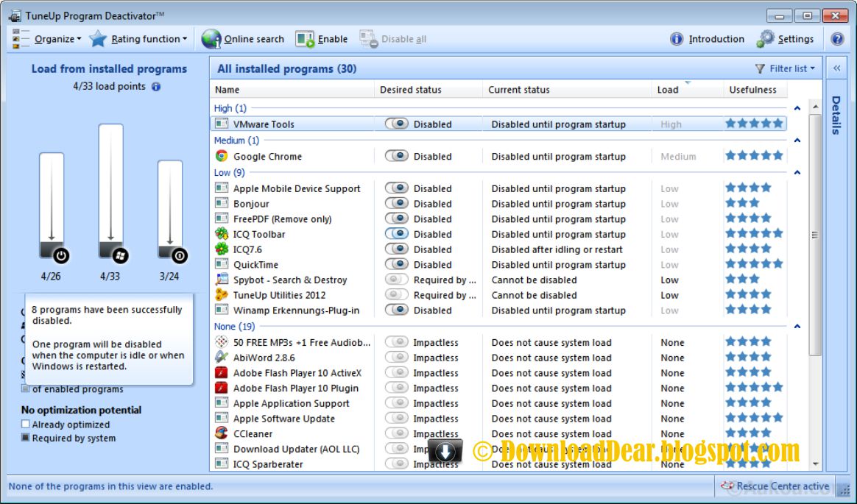Collapse the Low (9) group
The image size is (857, 504).
[797, 173]
